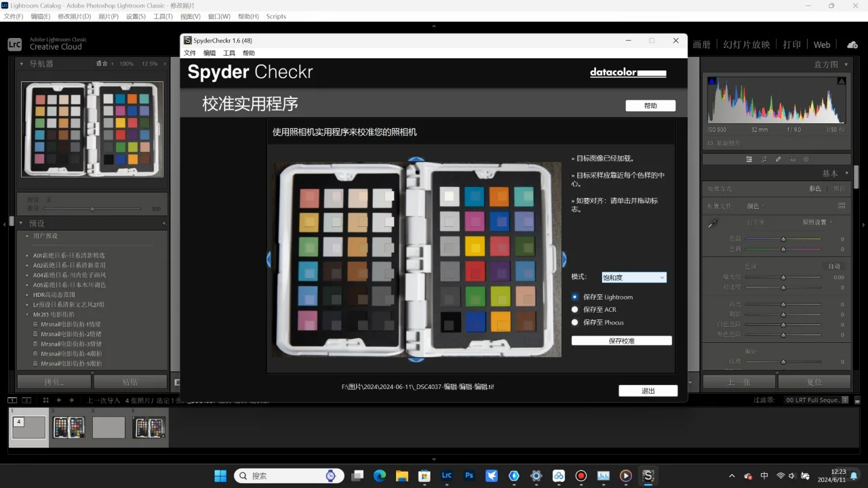Open the profile browser grid icon in Lightroom

point(842,205)
